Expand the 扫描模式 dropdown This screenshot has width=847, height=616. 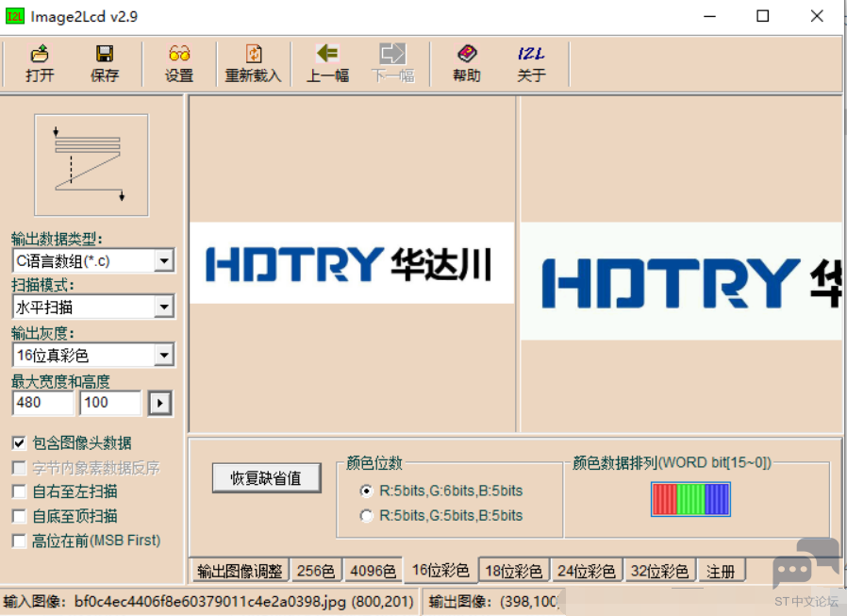pos(164,307)
